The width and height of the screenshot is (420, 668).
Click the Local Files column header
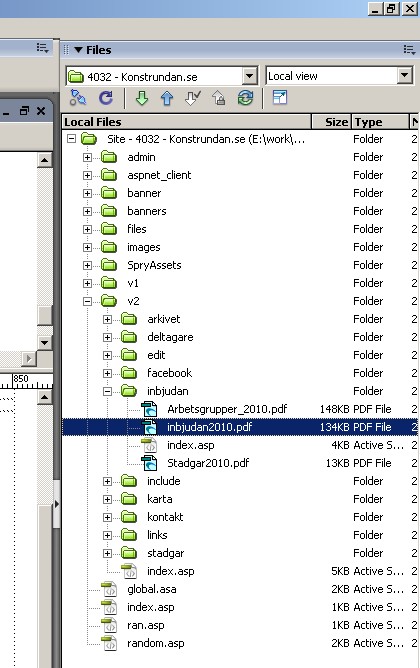point(187,122)
